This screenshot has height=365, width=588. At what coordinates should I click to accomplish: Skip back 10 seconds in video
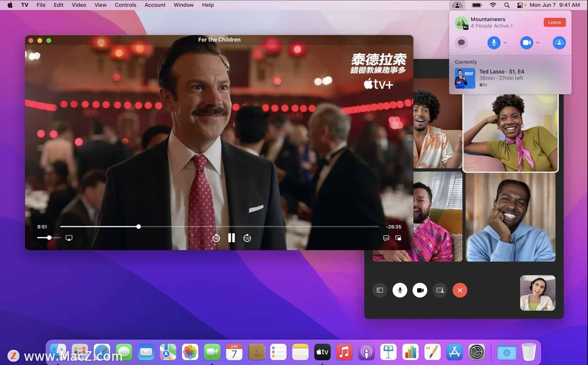click(216, 238)
